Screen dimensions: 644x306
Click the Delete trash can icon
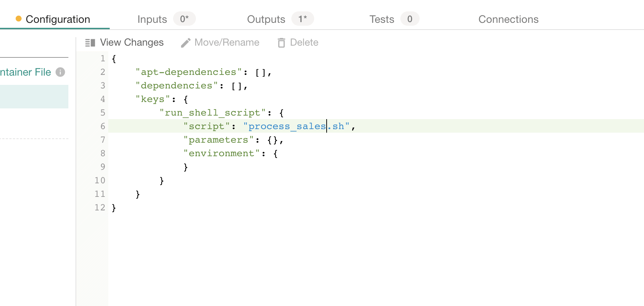point(281,43)
